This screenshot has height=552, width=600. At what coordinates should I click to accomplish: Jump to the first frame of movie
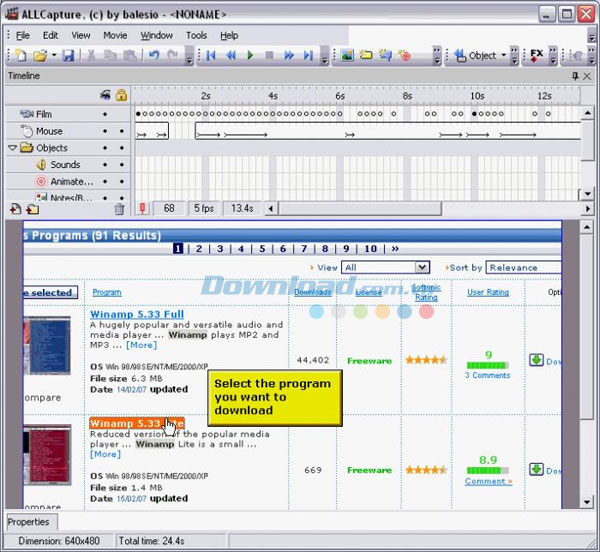click(212, 56)
